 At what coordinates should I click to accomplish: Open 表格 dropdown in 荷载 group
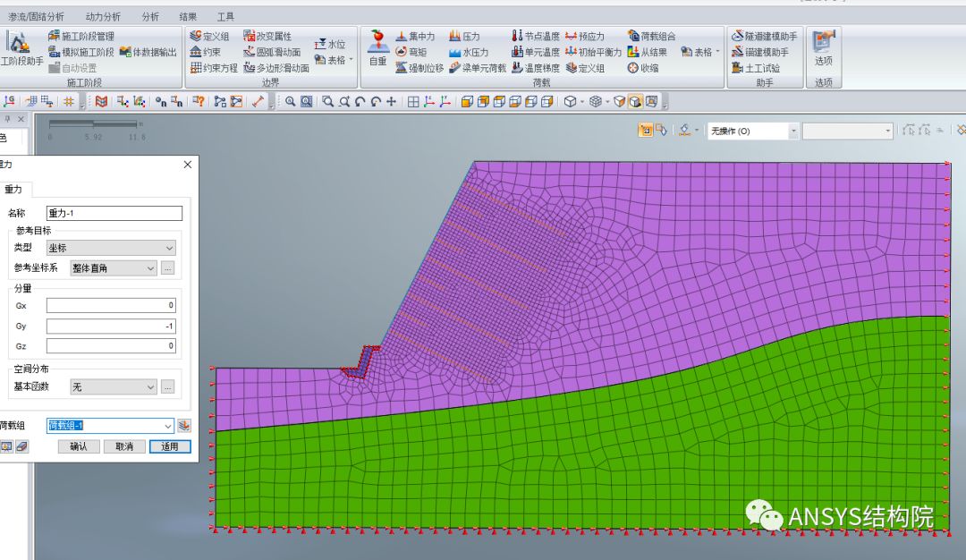700,53
